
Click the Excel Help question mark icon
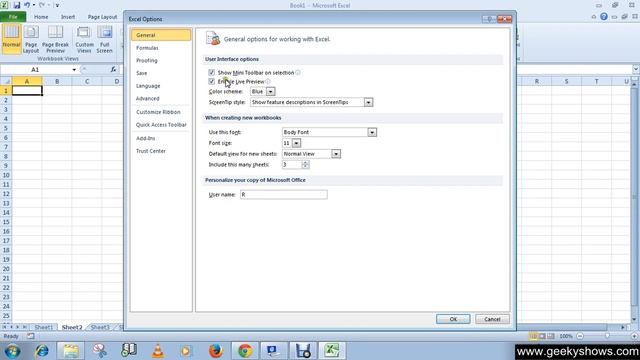coord(604,17)
